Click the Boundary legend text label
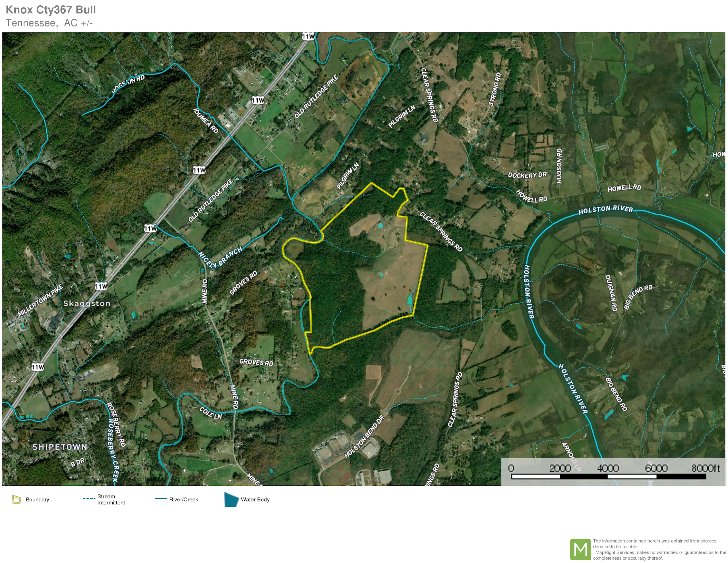728x563 pixels. click(x=37, y=499)
